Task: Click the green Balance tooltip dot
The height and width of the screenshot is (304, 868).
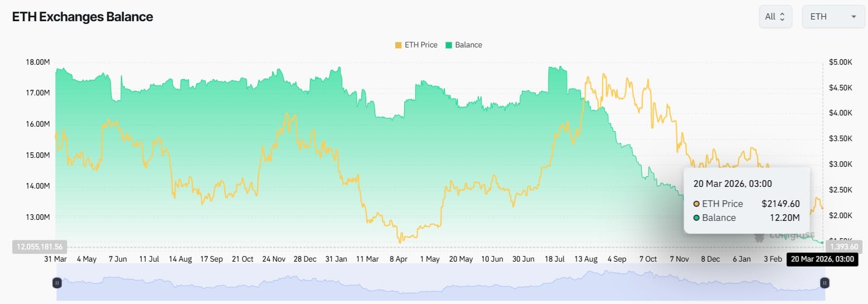Action: [x=696, y=218]
